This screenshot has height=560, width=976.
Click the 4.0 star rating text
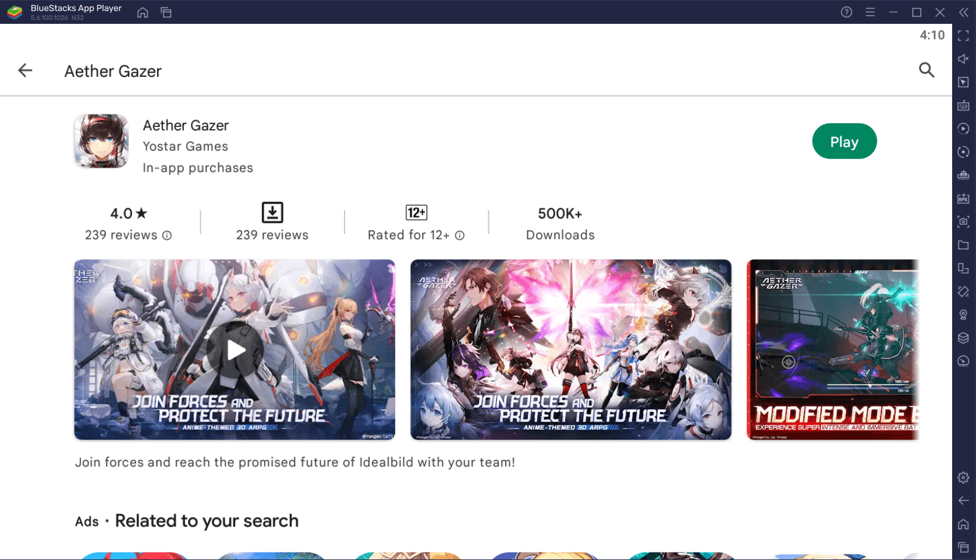pos(129,213)
